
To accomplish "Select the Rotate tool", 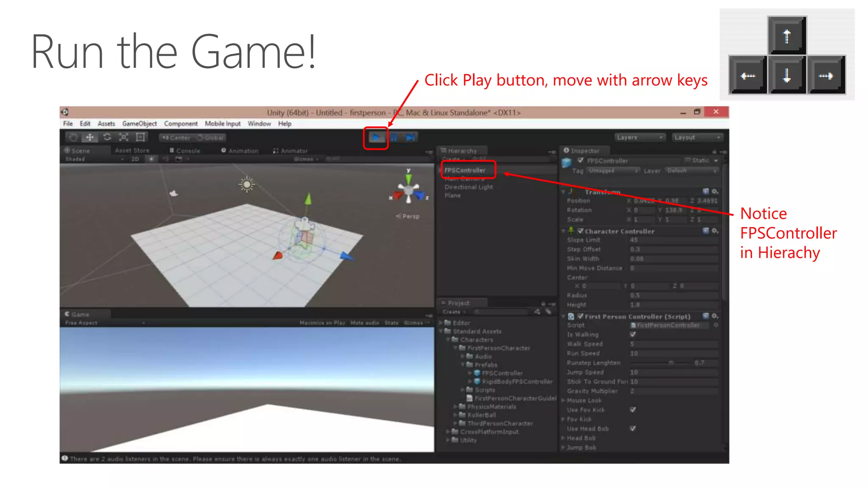I will 107,137.
